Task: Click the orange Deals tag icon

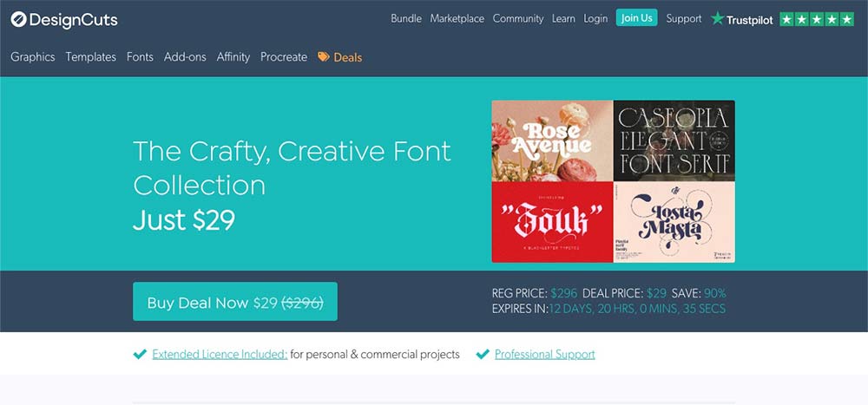Action: tap(323, 57)
